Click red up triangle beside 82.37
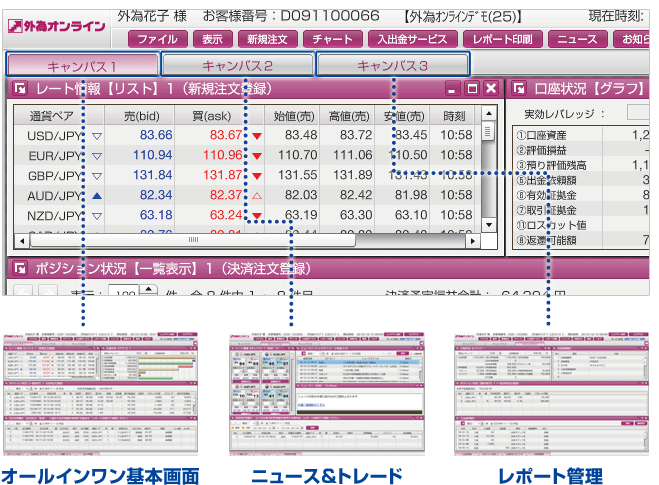This screenshot has width=659, height=485. 257,196
